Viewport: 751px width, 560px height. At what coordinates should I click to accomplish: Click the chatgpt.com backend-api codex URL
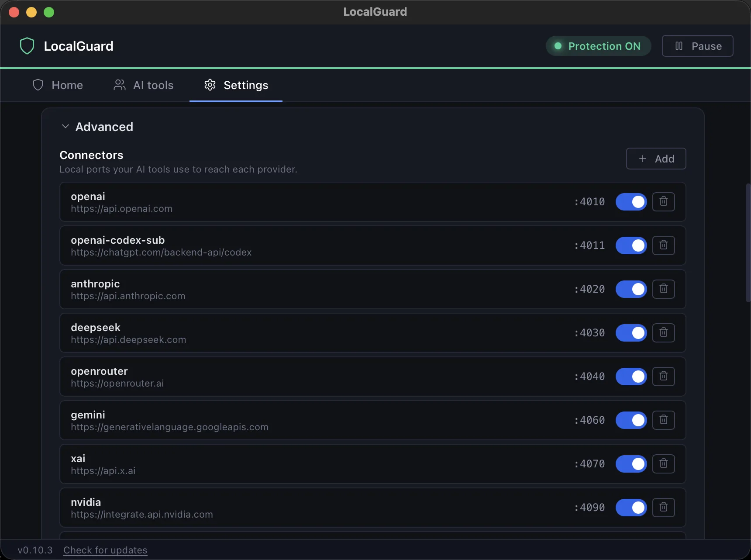pyautogui.click(x=161, y=252)
